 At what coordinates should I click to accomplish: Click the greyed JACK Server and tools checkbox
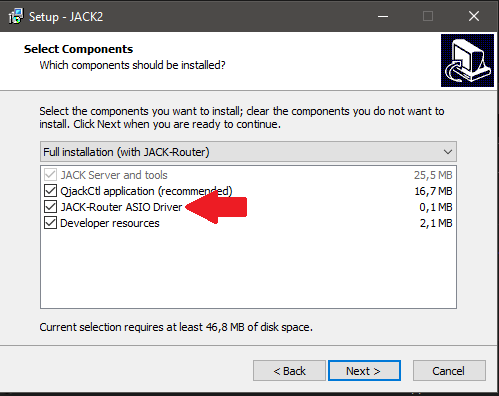[50, 175]
